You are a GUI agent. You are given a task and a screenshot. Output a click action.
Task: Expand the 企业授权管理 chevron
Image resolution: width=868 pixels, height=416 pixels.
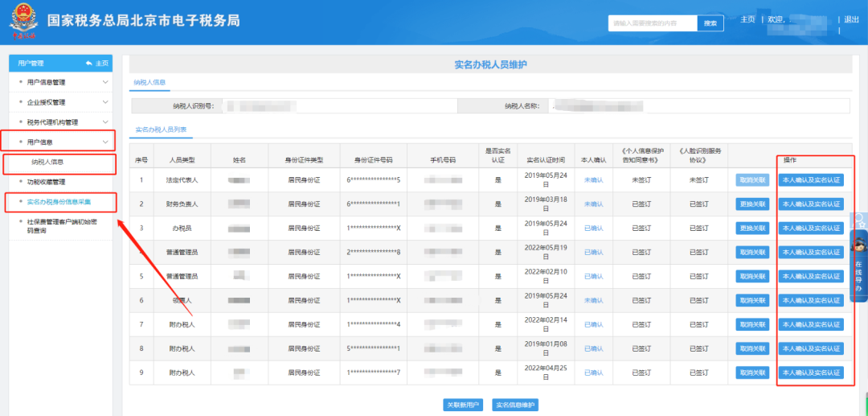coord(105,102)
